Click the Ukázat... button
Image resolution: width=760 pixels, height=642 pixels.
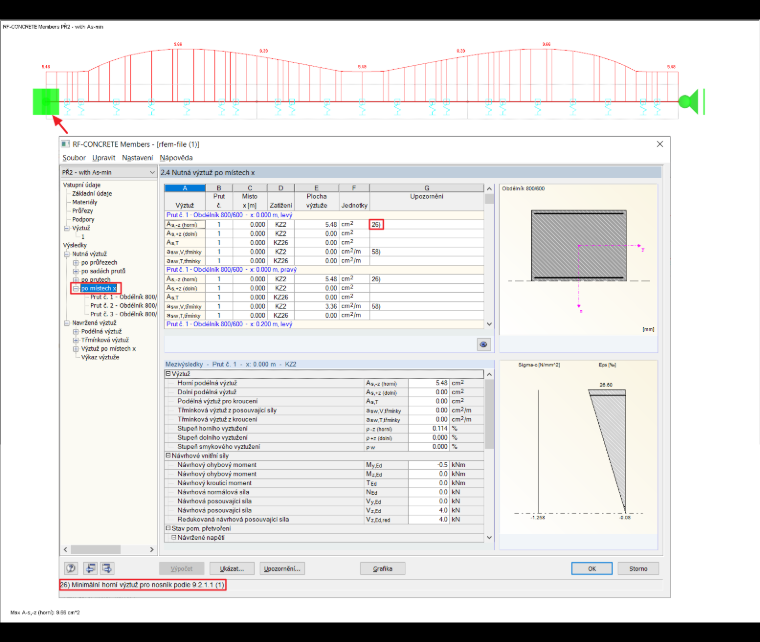pyautogui.click(x=232, y=569)
